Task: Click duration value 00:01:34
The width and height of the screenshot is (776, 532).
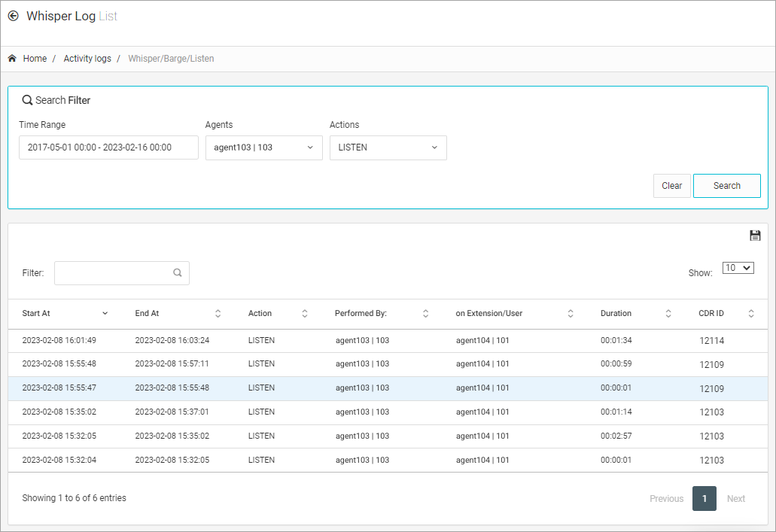Action: click(616, 340)
